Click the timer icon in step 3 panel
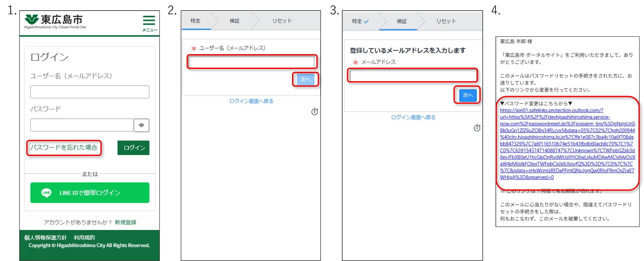 tap(477, 128)
